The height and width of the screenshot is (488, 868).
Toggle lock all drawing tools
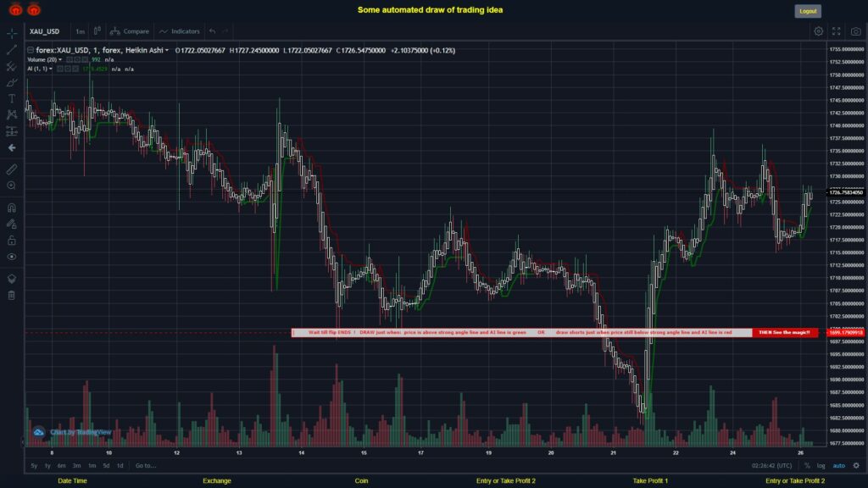(x=12, y=240)
